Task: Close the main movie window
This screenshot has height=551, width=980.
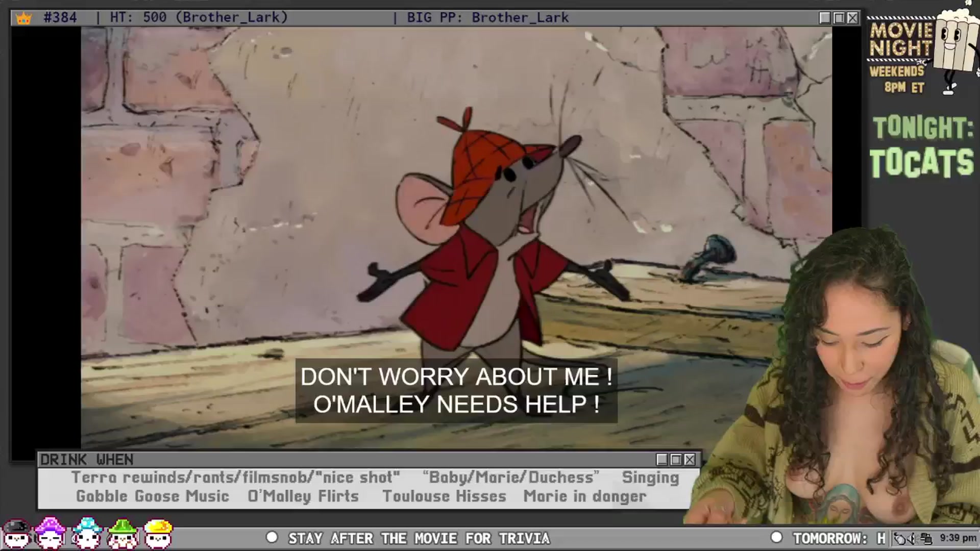Action: coord(852,18)
